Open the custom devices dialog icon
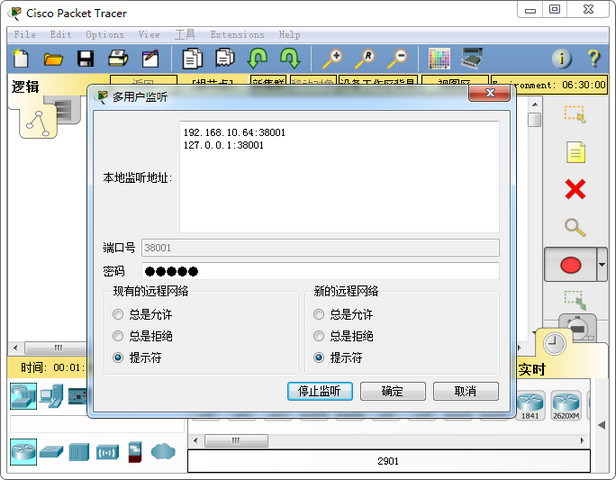616x480 pixels. tap(472, 58)
